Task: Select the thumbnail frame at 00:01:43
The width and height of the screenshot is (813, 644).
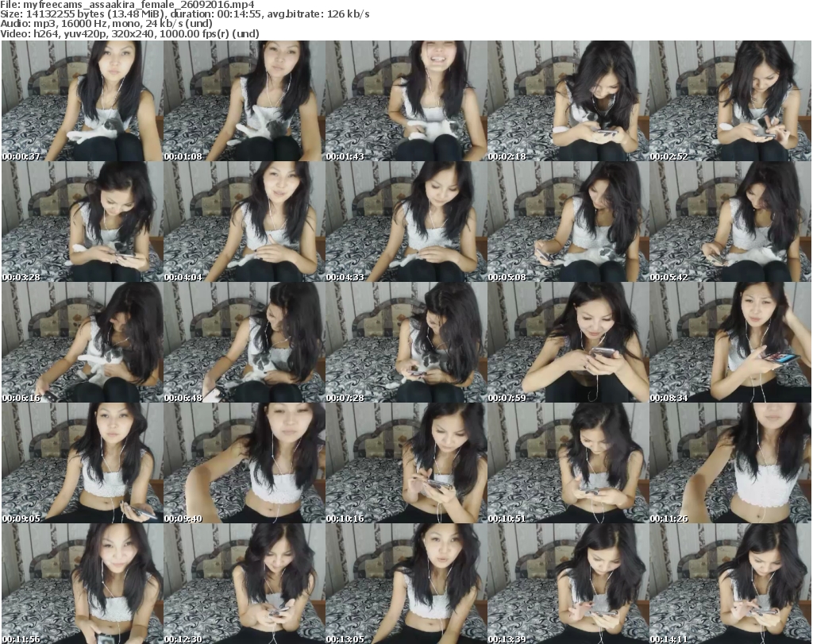Action: pos(406,101)
